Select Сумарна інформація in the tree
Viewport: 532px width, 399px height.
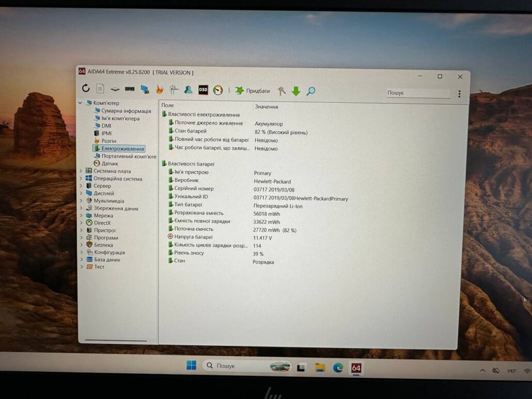click(x=126, y=111)
